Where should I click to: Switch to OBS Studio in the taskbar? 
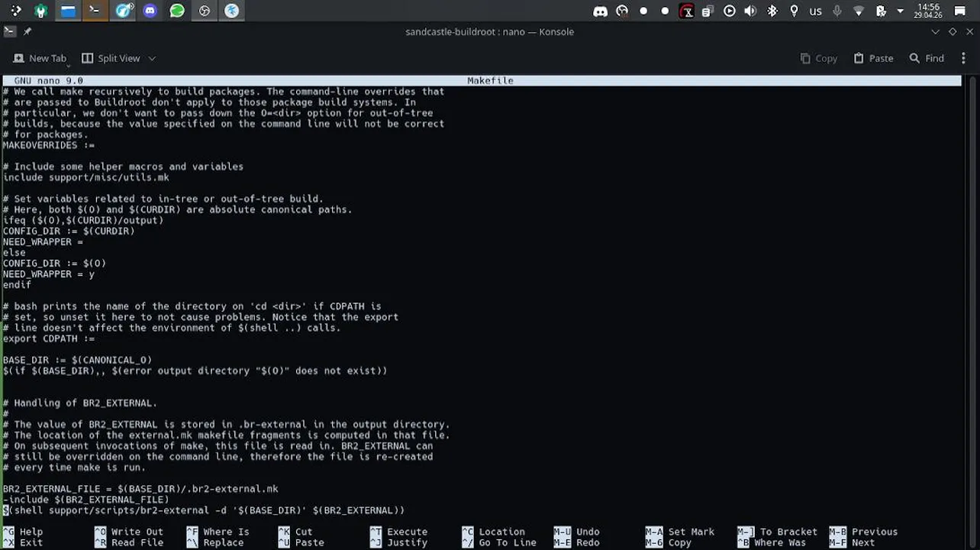[x=205, y=11]
